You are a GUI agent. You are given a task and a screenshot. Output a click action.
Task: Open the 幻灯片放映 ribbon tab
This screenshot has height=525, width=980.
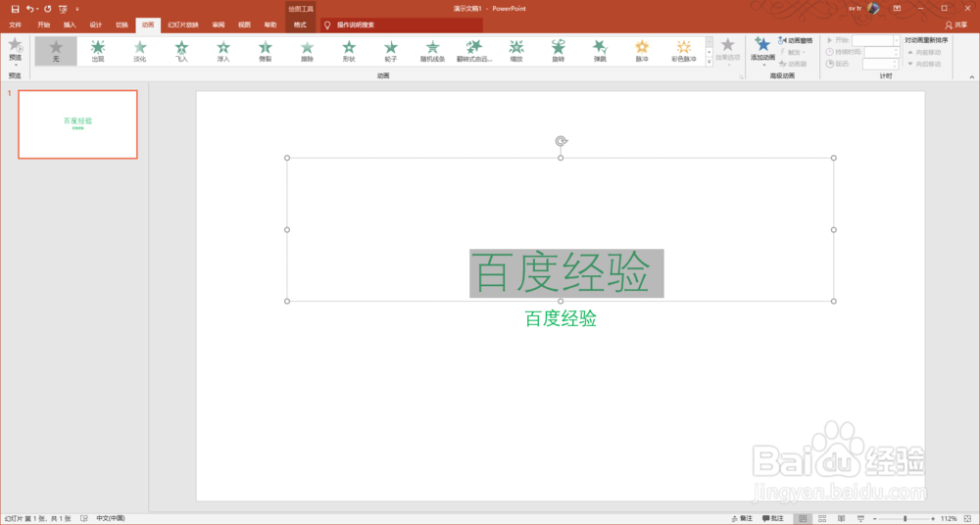(183, 25)
